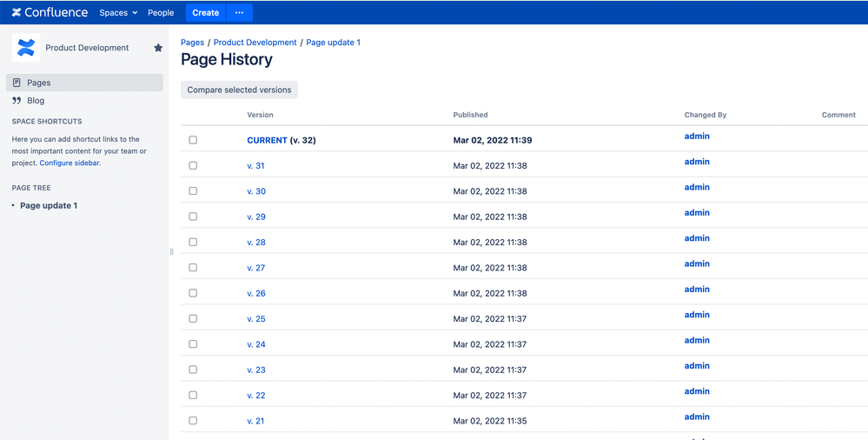Click the sidebar collapse handle
The width and height of the screenshot is (868, 440).
(172, 251)
